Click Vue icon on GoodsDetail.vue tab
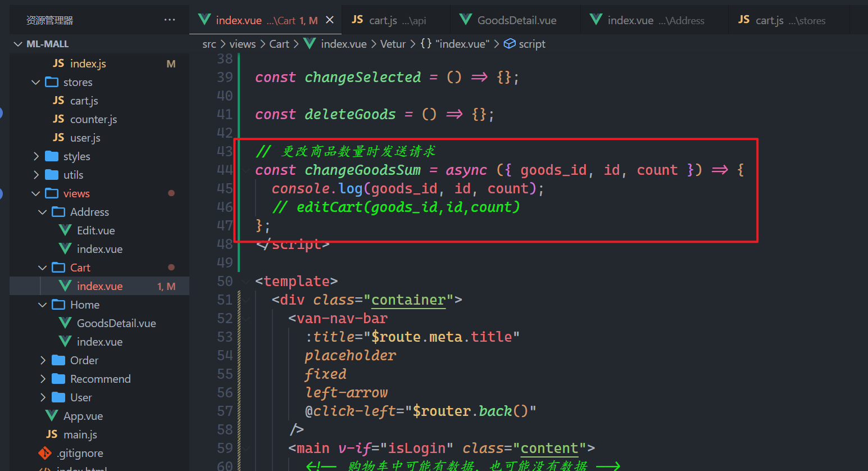Image resolution: width=868 pixels, height=471 pixels. (x=466, y=20)
